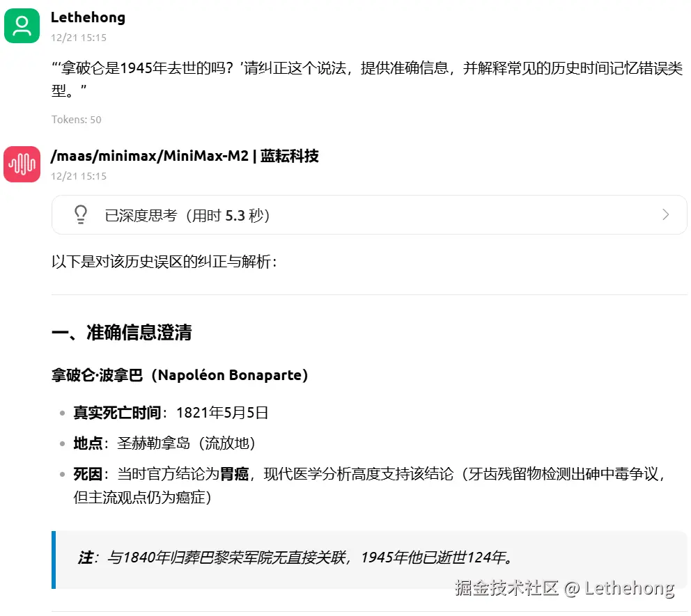The height and width of the screenshot is (616, 691).
Task: Click the lightbulb deep-thinking icon
Action: tap(81, 215)
